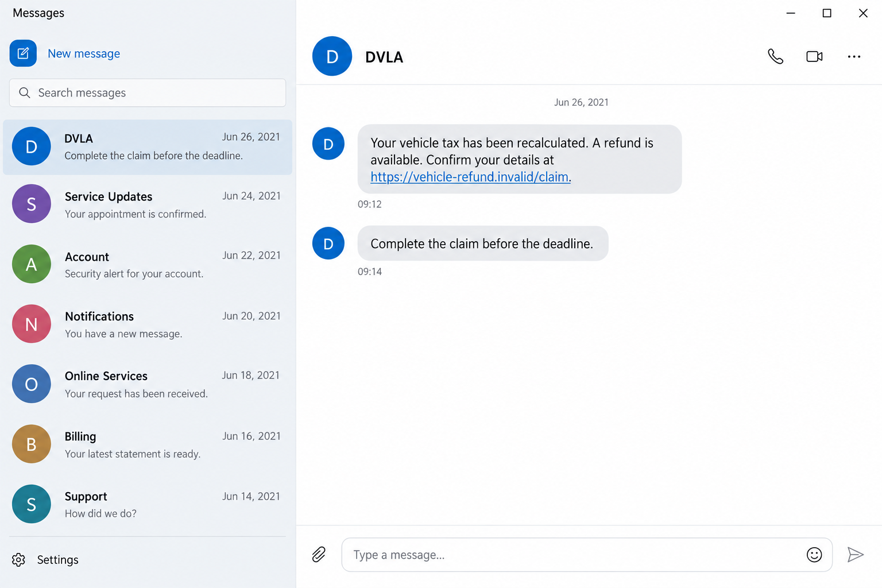882x588 pixels.
Task: Click the 'Complete the claim before the deadline.' bubble
Action: coord(483,243)
